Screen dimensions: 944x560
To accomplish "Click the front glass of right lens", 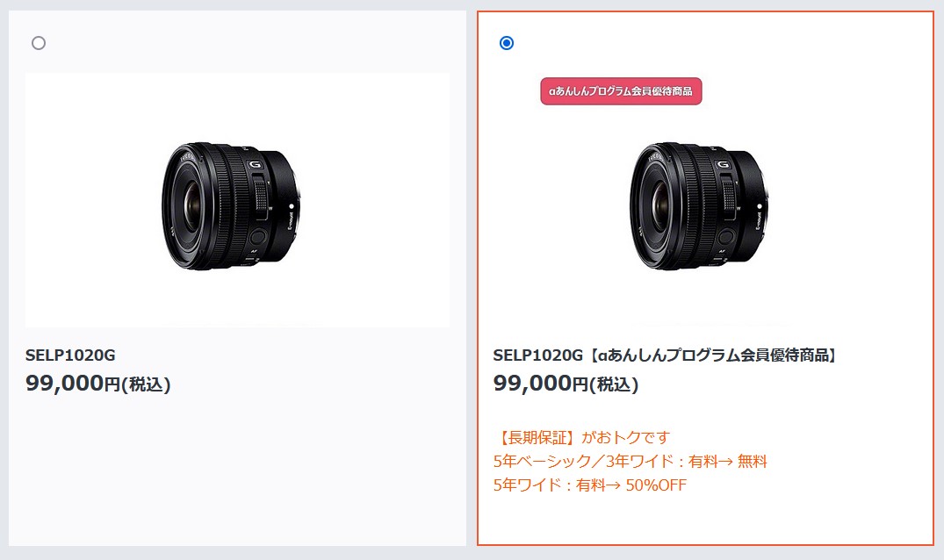I will click(x=659, y=205).
